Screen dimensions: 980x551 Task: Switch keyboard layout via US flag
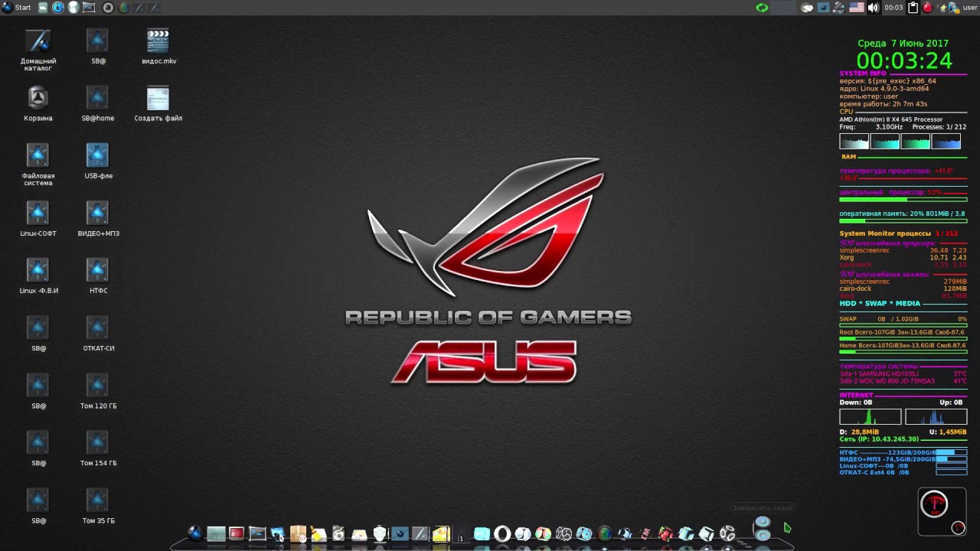click(x=856, y=8)
